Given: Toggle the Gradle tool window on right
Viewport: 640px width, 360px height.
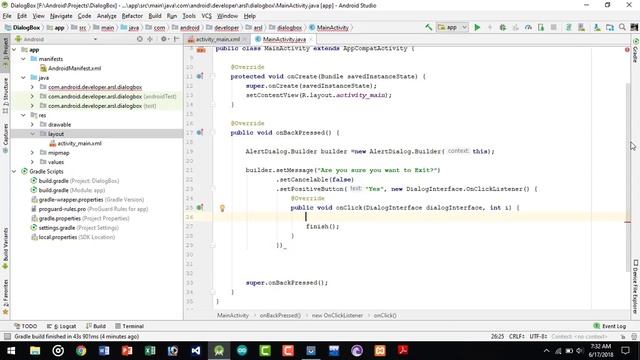Looking at the screenshot, I should pyautogui.click(x=636, y=51).
